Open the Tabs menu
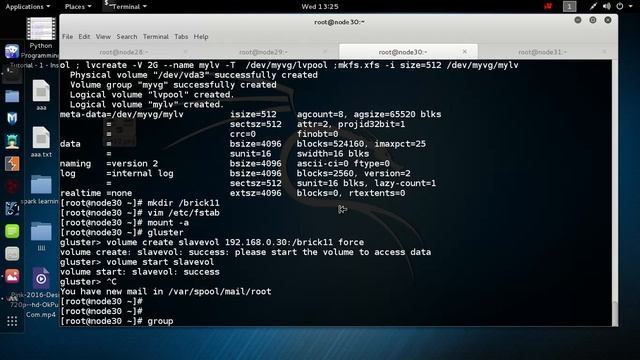 (x=181, y=36)
